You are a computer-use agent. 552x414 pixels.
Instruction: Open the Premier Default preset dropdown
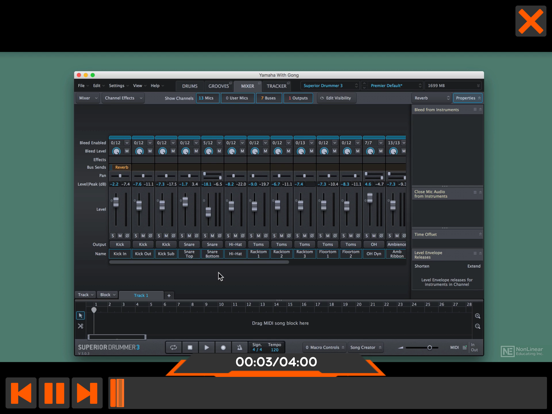pos(395,86)
